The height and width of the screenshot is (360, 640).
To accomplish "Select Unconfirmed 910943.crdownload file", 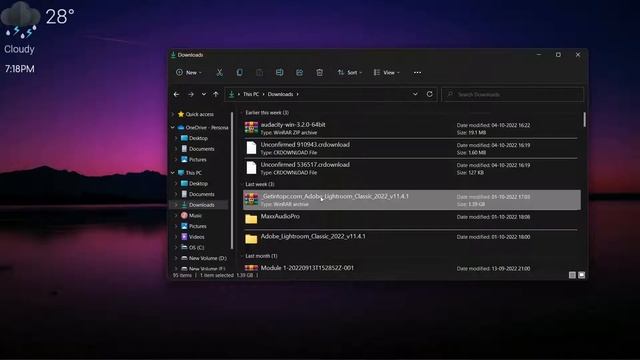I will [411, 148].
